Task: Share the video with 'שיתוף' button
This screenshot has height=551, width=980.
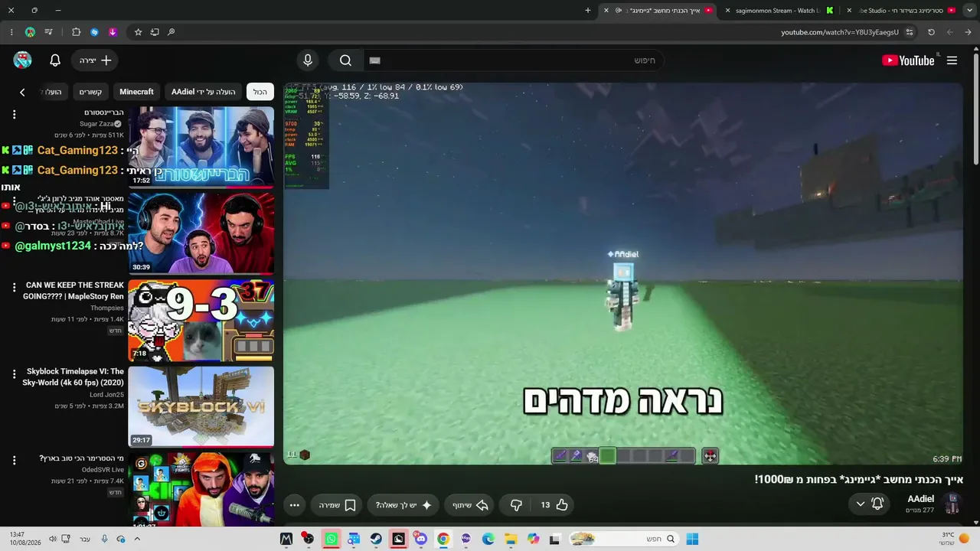Action: (470, 505)
